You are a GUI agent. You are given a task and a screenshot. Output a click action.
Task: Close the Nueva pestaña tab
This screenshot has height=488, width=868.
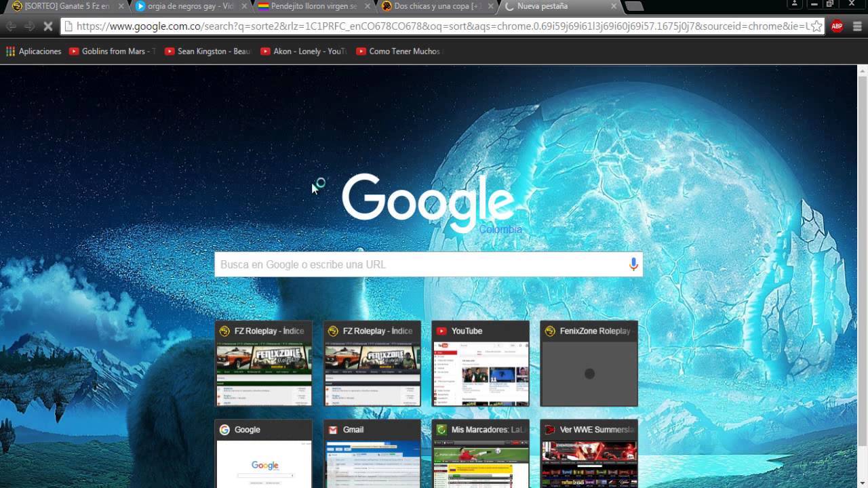point(614,6)
